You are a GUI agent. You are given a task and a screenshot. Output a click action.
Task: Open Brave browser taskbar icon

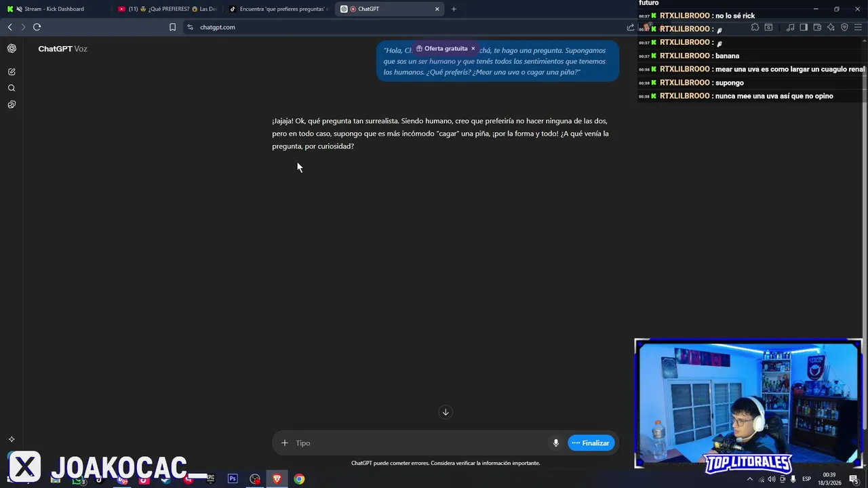277,479
